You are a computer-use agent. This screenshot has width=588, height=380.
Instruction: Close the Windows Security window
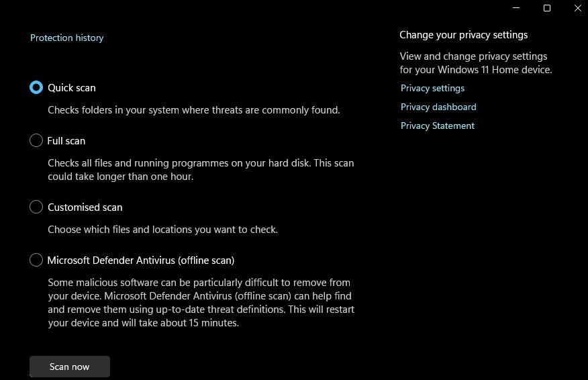click(577, 8)
